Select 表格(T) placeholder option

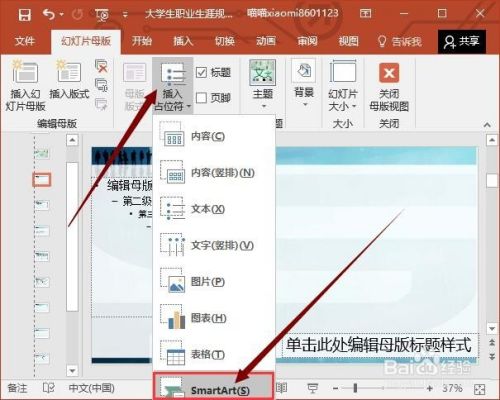pos(213,354)
